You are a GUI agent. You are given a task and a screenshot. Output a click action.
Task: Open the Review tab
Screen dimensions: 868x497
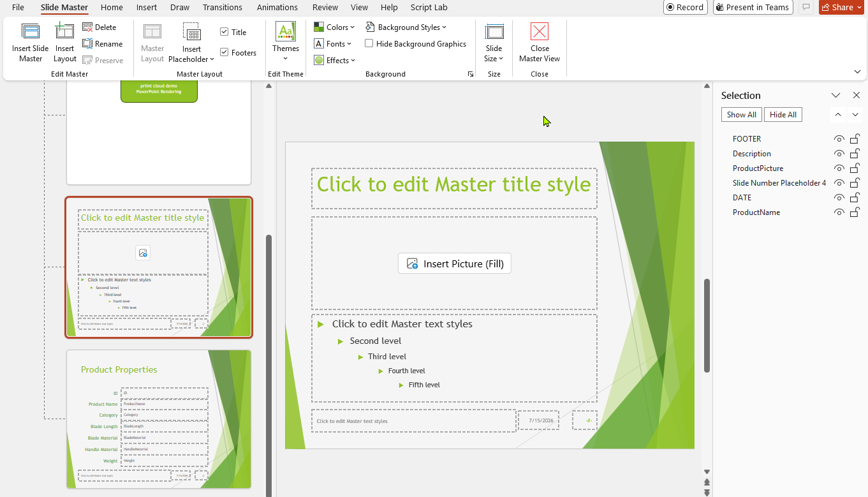tap(325, 8)
